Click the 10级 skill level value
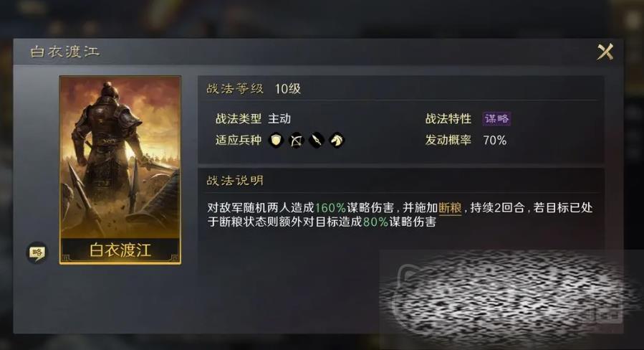 pos(287,89)
